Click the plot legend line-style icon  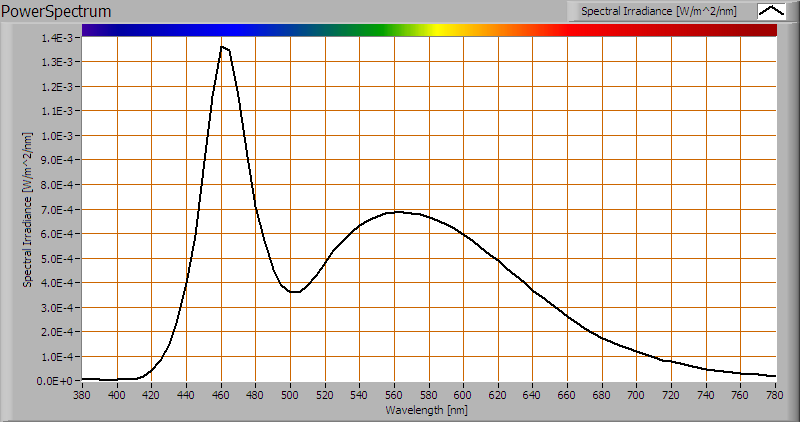pos(771,11)
